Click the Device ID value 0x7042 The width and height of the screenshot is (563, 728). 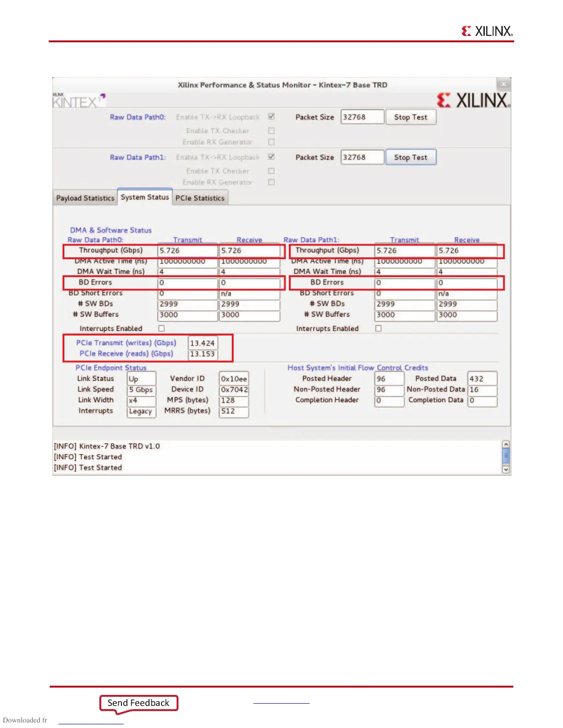pos(234,390)
